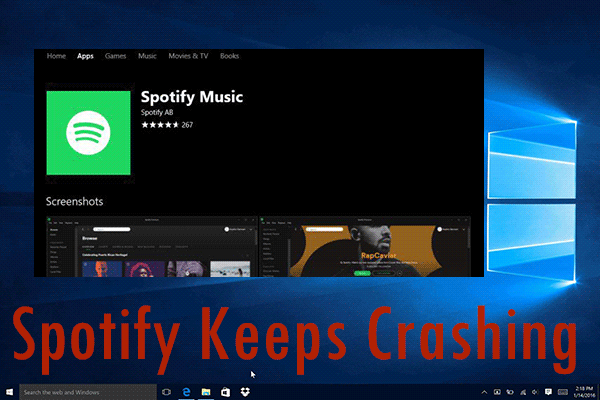Viewport: 600px width, 400px height.
Task: Click the Screenshots section heading
Action: pos(75,201)
